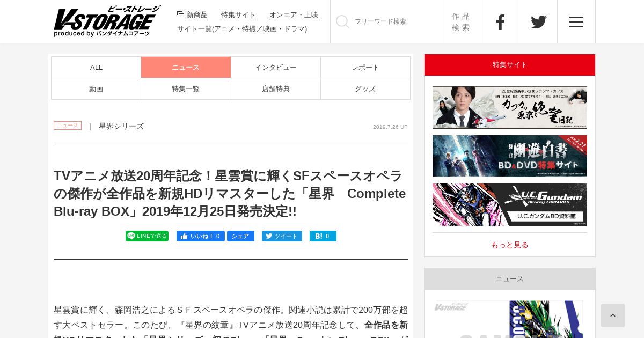Viewport: 644px width, 338px height.
Task: Open the hamburger menu
Action: point(576,21)
